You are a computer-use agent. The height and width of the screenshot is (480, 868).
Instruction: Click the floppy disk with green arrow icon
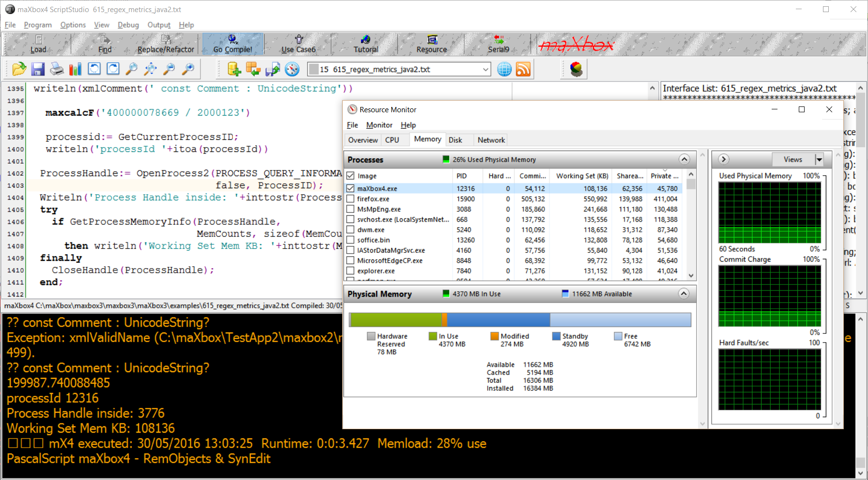click(273, 69)
